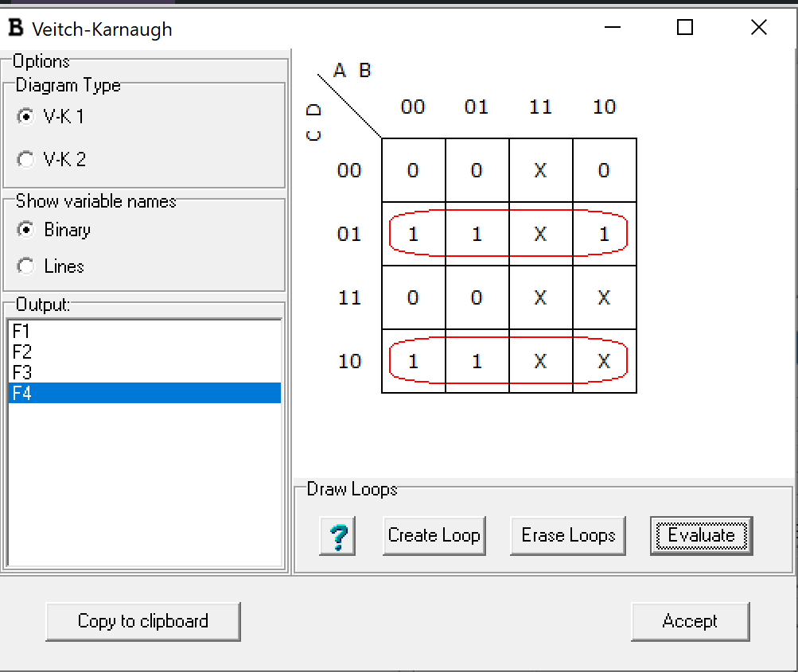
Task: Click the Evaluate button
Action: point(701,536)
